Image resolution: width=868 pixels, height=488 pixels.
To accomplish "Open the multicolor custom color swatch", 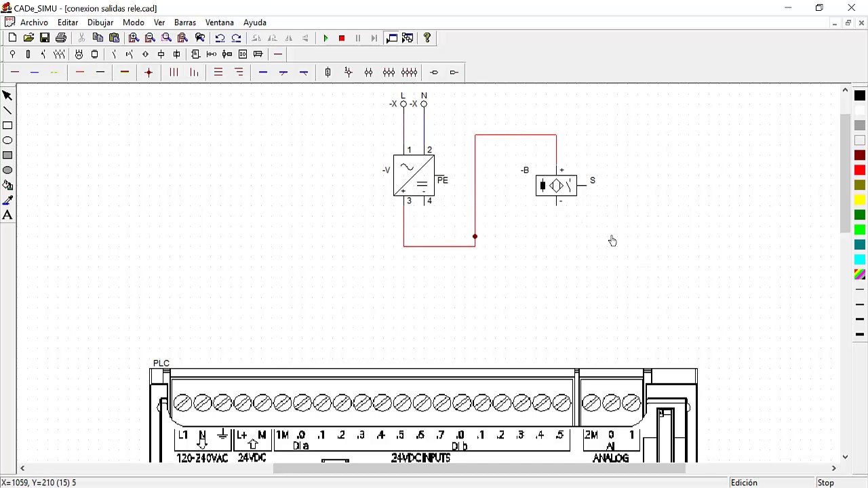I will click(x=860, y=274).
